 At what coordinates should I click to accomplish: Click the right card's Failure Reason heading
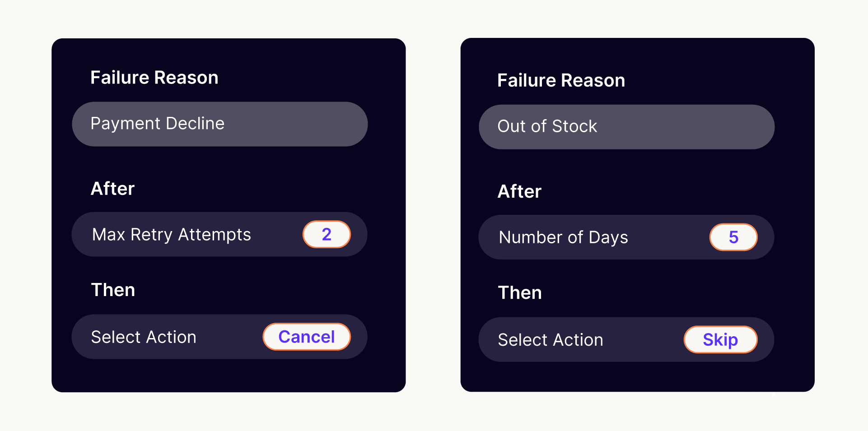(x=561, y=80)
